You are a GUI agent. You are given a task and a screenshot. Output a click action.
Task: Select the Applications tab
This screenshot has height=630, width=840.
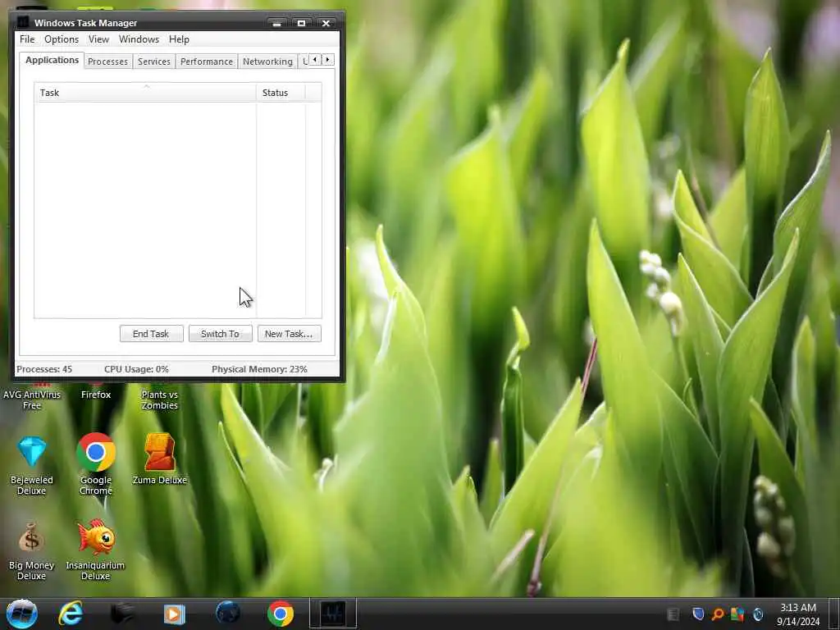click(x=52, y=60)
